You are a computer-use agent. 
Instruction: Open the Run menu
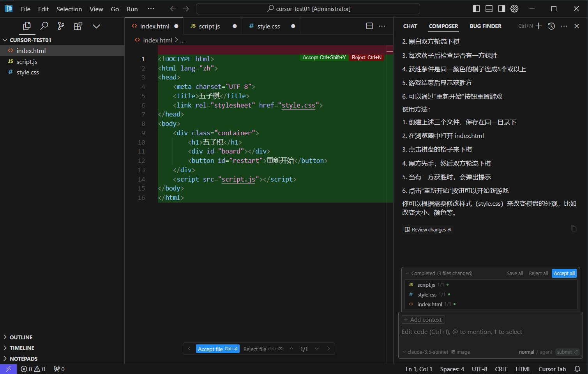click(132, 9)
